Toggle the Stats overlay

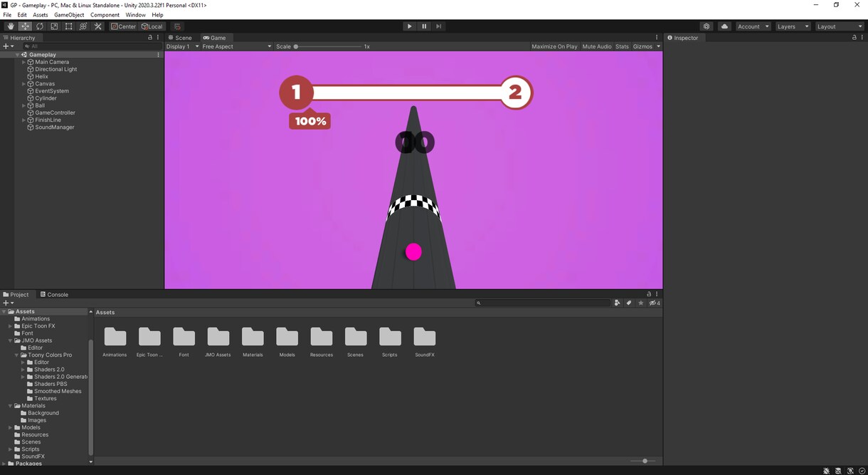(622, 46)
